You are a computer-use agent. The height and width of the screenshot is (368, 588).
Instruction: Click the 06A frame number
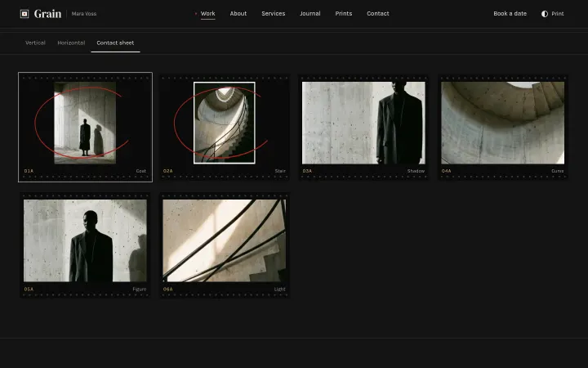[168, 289]
